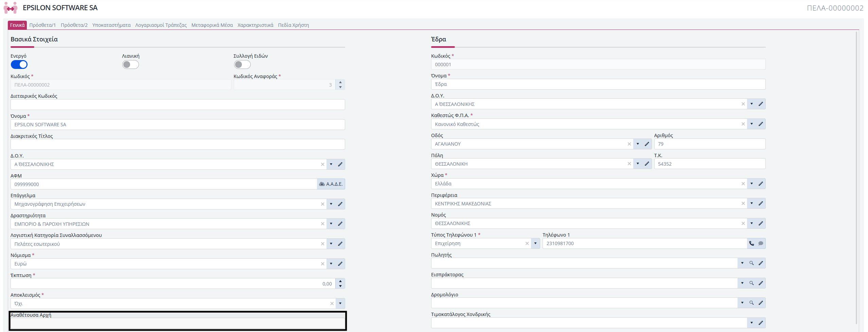Edit the Πόλη pencil icon

[647, 164]
